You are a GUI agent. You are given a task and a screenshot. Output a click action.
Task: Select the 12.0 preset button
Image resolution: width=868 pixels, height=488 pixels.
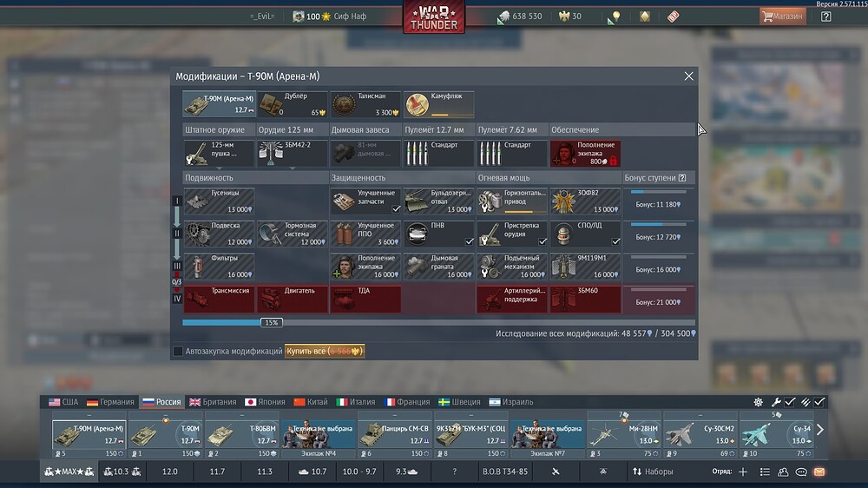pos(170,472)
